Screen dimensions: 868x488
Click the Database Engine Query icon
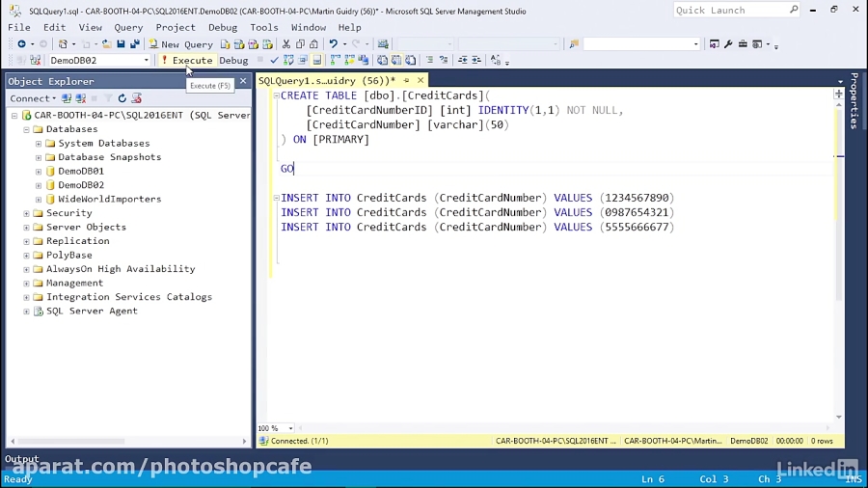tap(225, 44)
